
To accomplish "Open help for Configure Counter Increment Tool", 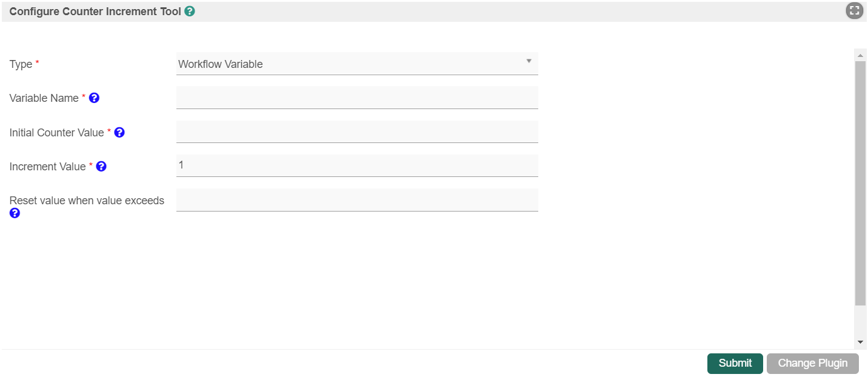I will [190, 11].
